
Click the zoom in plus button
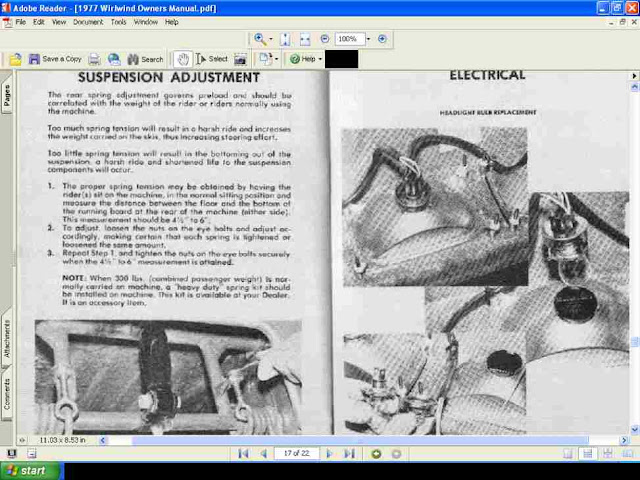pos(382,39)
